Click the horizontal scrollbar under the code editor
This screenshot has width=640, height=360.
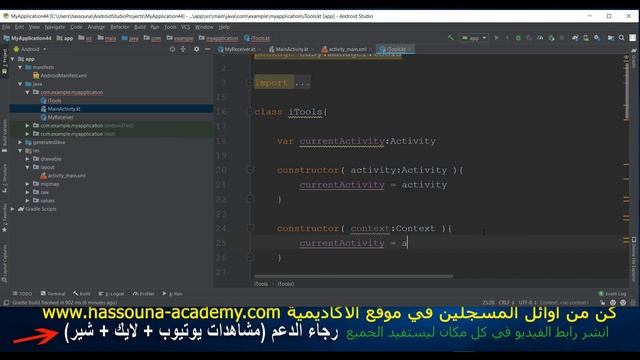[x=353, y=276]
